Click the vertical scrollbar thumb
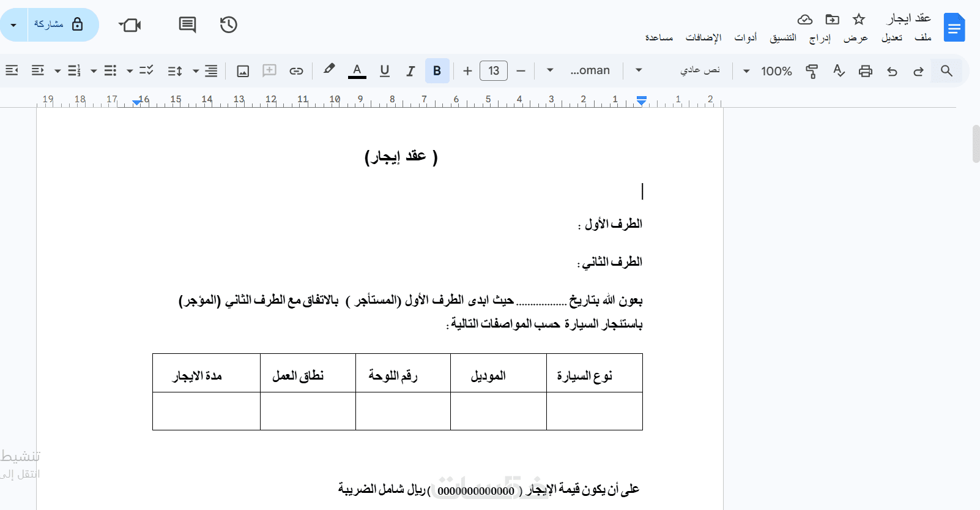This screenshot has width=980, height=510. (976, 144)
